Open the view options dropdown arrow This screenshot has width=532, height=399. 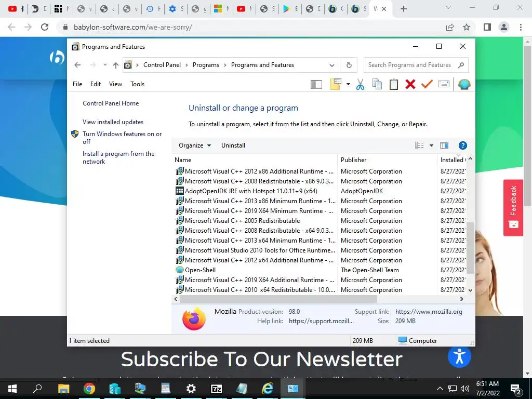click(431, 145)
